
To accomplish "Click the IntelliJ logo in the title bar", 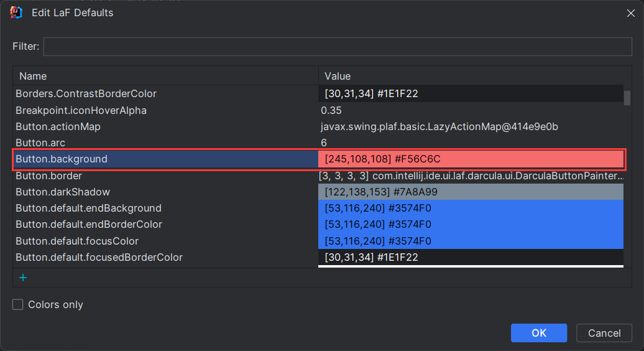I will (16, 12).
